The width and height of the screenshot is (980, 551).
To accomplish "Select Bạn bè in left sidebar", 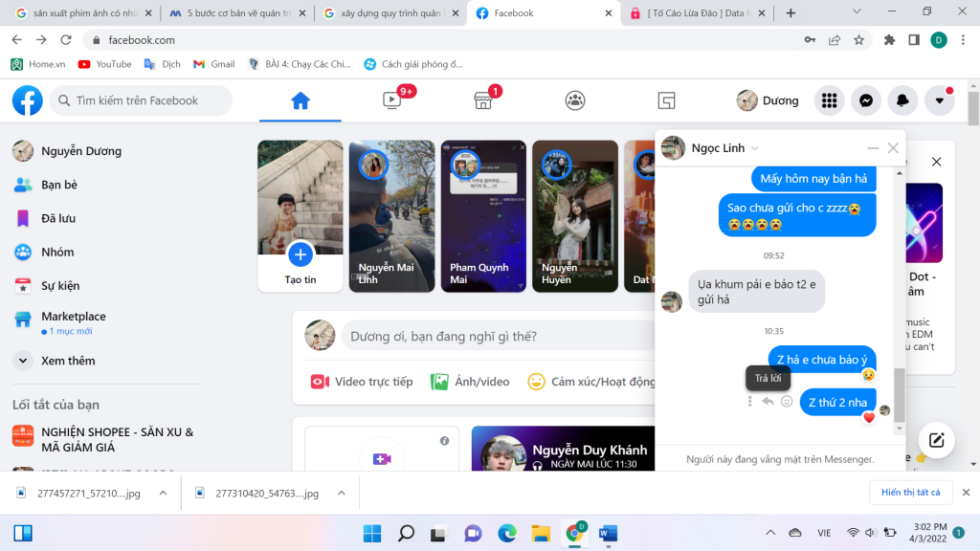I will [59, 185].
